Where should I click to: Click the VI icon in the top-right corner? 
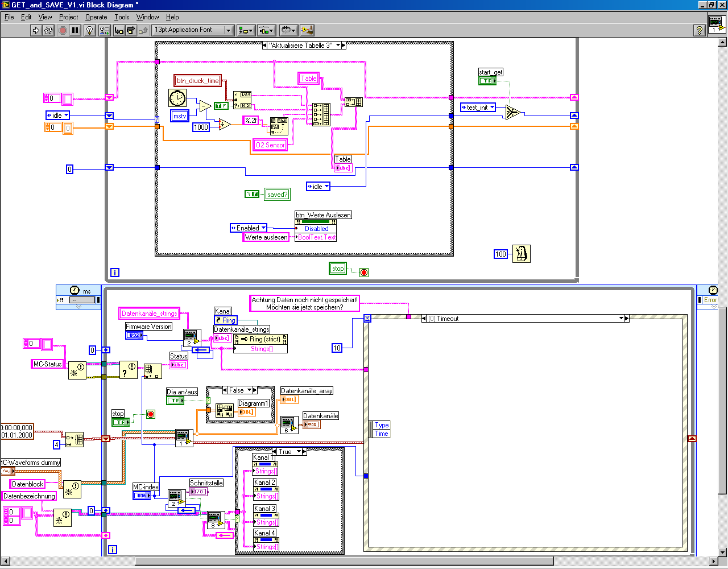(717, 24)
